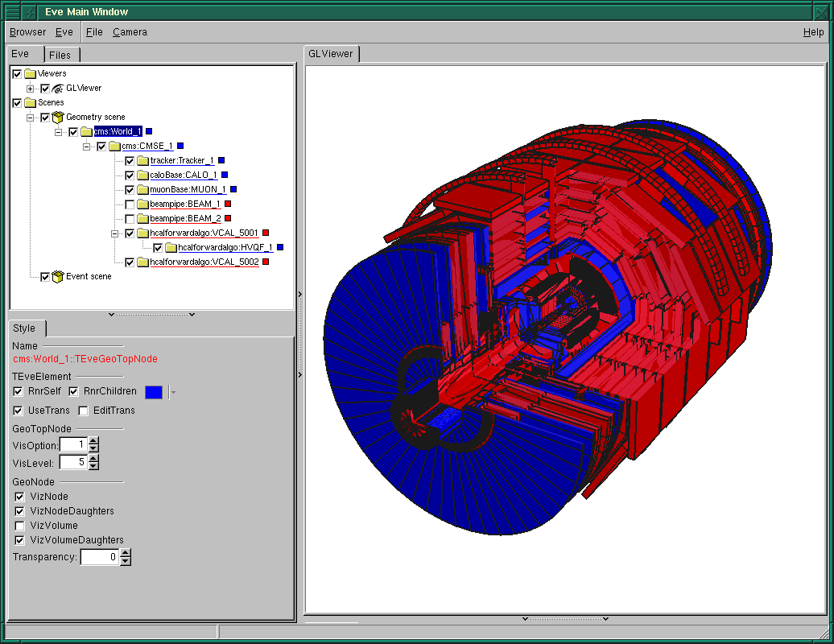Increase the VisLevel value with up arrow
Screen dimensions: 834x644
tap(93, 459)
